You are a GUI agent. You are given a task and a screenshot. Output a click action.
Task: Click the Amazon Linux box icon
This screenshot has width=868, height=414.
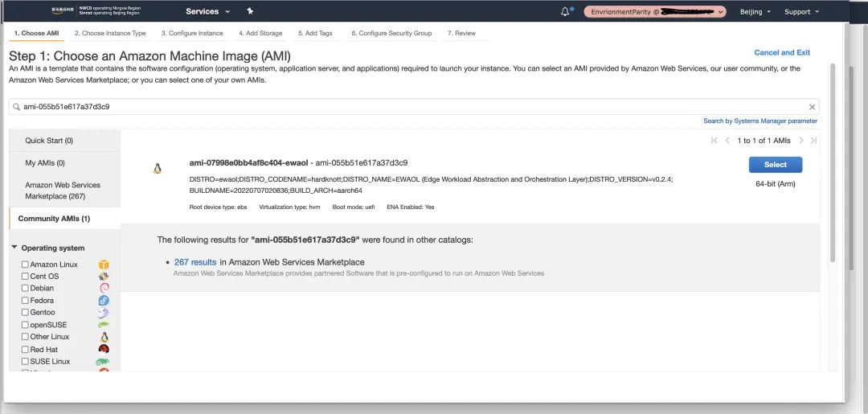point(104,264)
